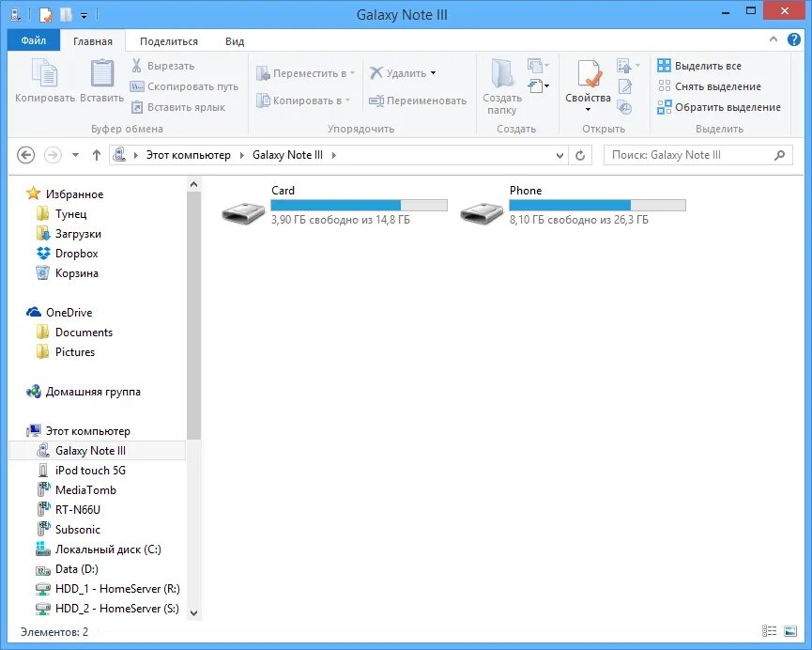
Task: Click the Open icon in Открыть group
Action: pos(624,66)
